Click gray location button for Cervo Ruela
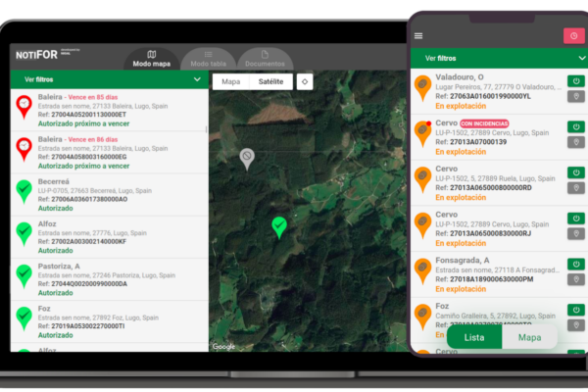 tap(576, 188)
